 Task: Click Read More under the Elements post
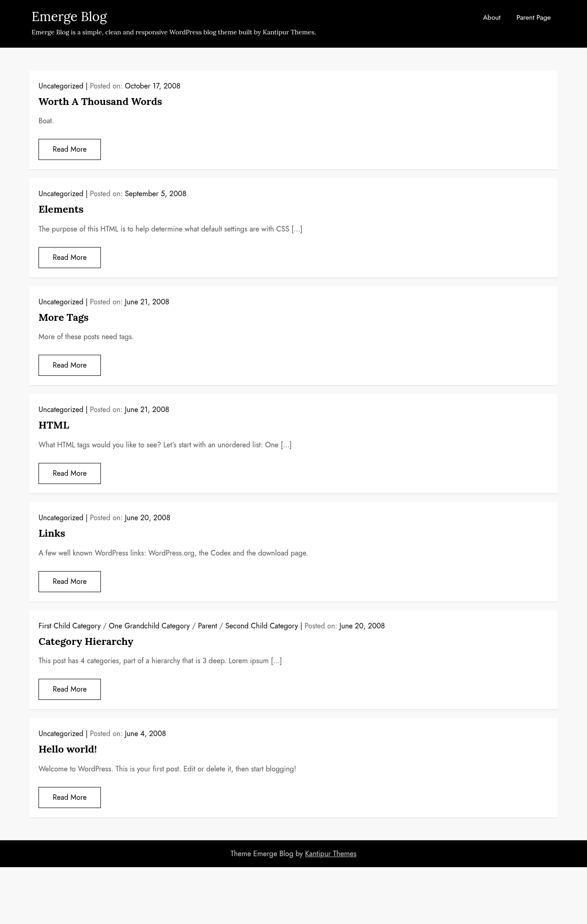click(x=70, y=258)
